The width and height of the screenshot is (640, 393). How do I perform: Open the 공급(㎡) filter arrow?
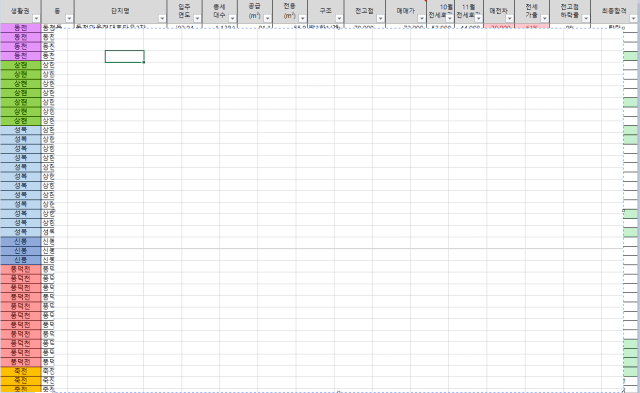coord(267,18)
